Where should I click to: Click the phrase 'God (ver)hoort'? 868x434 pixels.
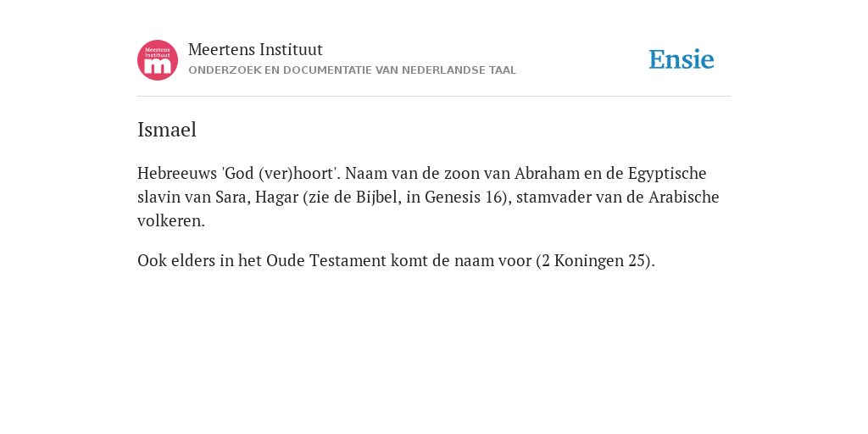[x=279, y=173]
